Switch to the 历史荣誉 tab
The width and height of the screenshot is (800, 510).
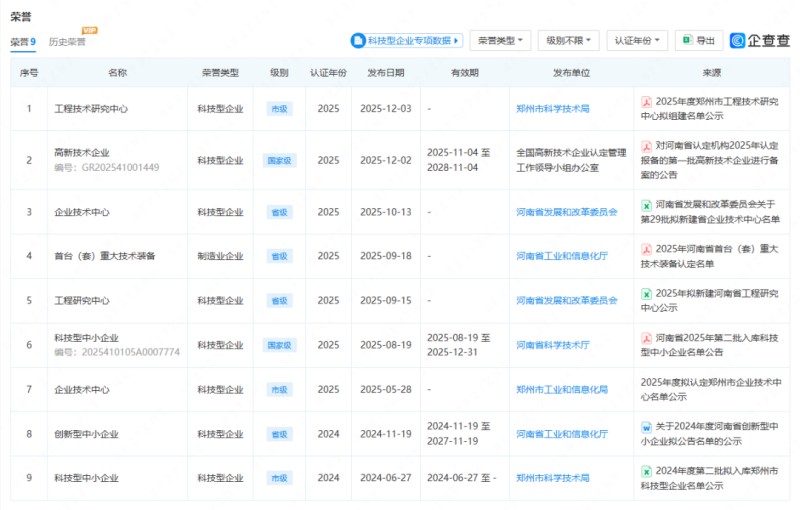pos(68,42)
